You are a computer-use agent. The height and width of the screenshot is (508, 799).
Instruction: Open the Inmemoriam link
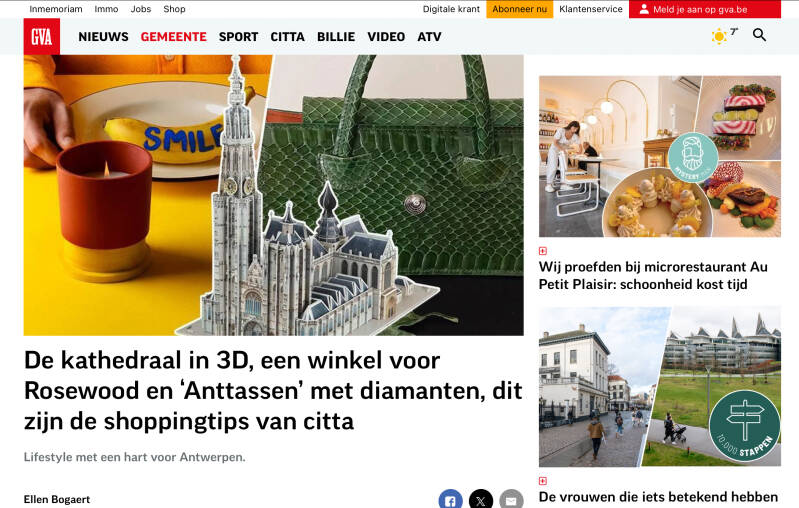(56, 9)
